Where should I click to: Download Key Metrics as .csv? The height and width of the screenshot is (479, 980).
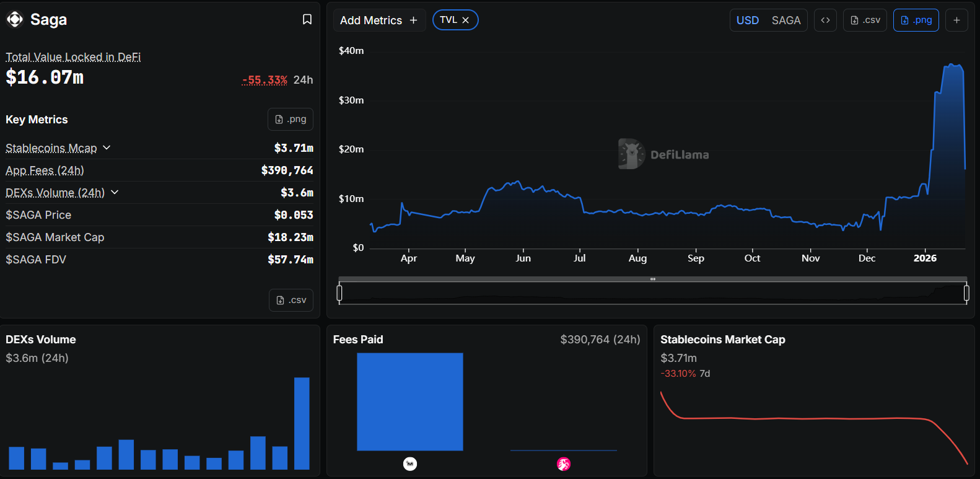291,301
